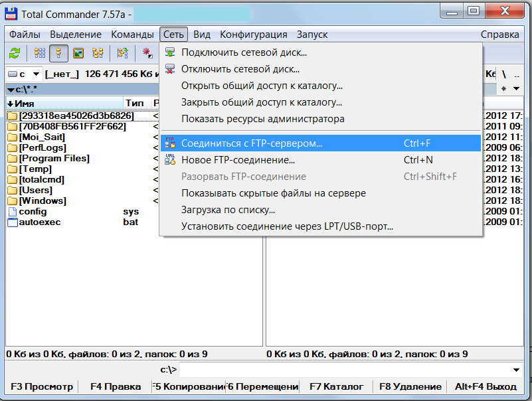Toggle brief file list view

point(41,54)
